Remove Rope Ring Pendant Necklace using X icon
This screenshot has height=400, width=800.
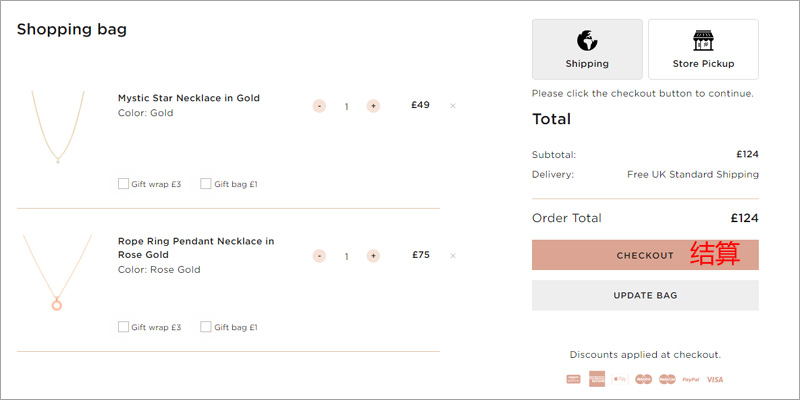(x=453, y=256)
